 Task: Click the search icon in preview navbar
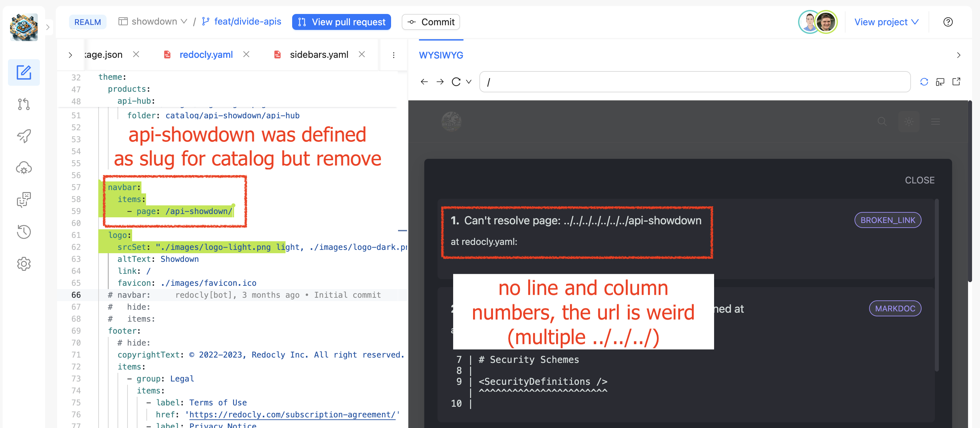click(882, 122)
